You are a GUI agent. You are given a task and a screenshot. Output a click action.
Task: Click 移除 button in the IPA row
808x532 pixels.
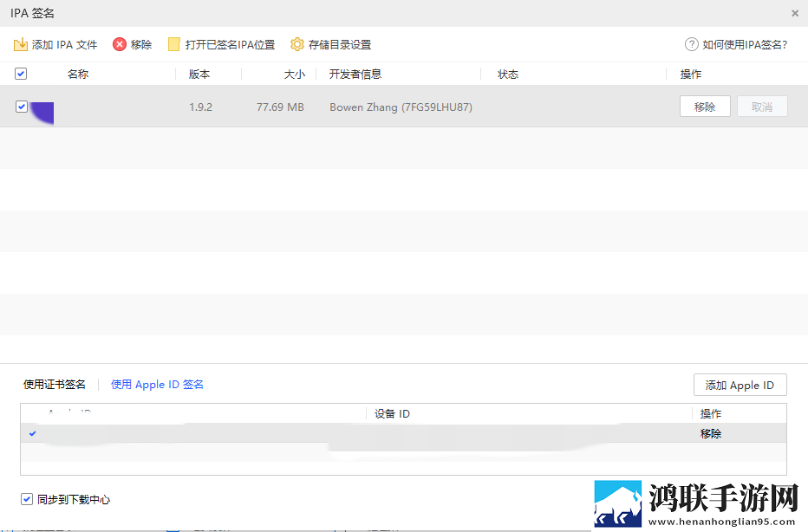[x=705, y=107]
